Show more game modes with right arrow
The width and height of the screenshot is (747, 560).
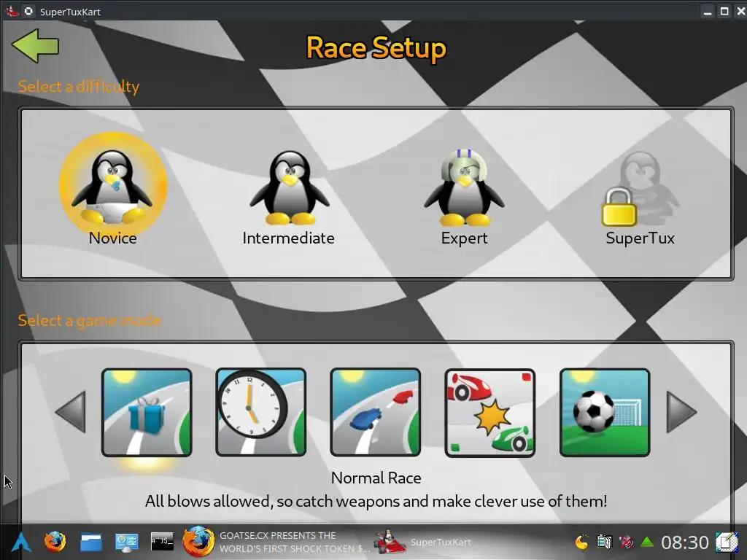pyautogui.click(x=682, y=412)
